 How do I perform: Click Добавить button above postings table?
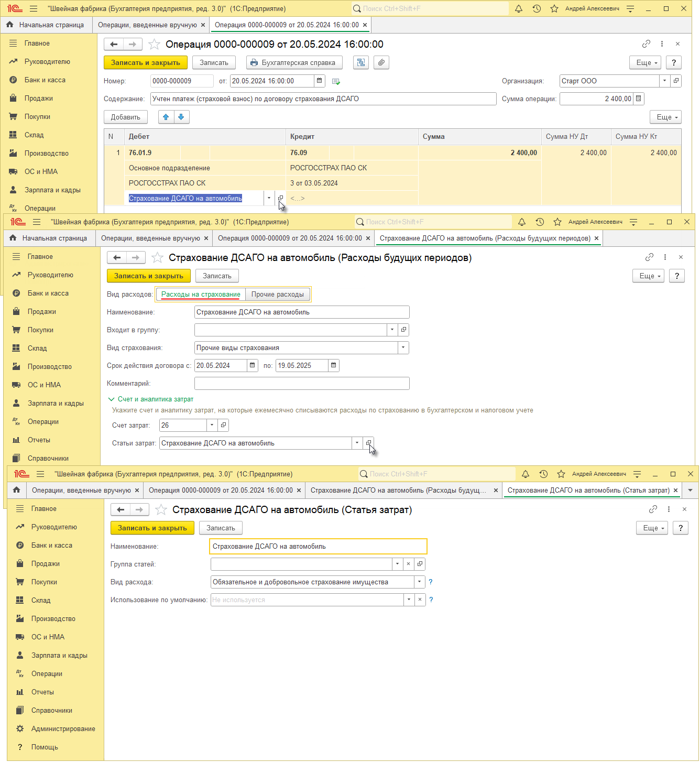coord(126,117)
